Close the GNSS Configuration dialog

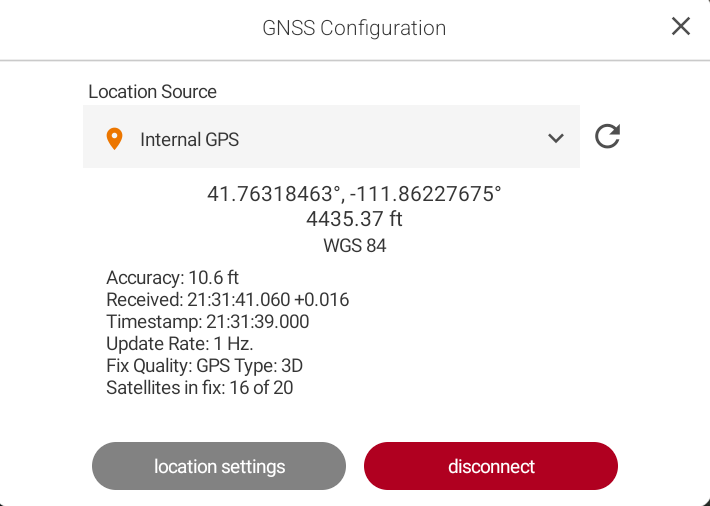(x=681, y=27)
